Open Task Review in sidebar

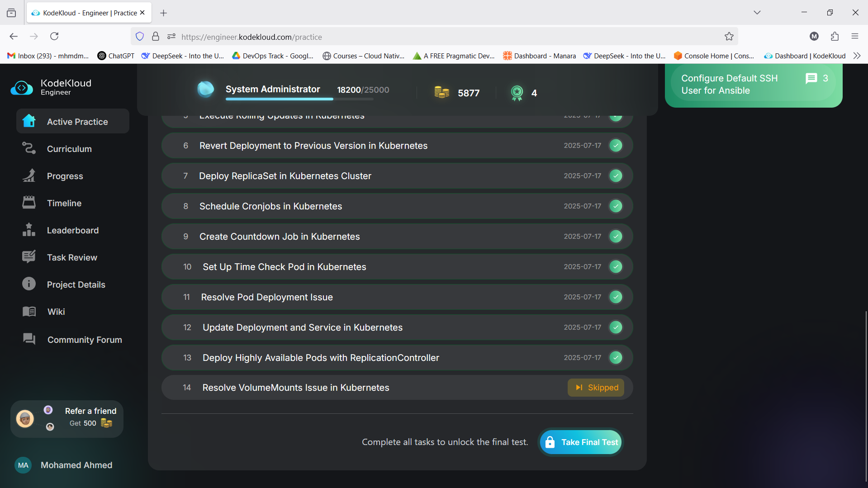pos(73,257)
